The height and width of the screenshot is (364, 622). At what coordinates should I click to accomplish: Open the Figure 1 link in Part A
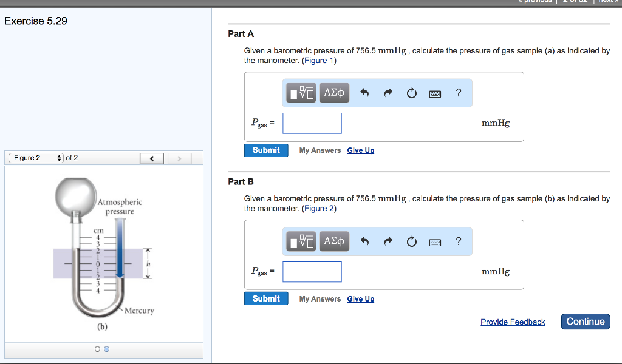pos(319,60)
